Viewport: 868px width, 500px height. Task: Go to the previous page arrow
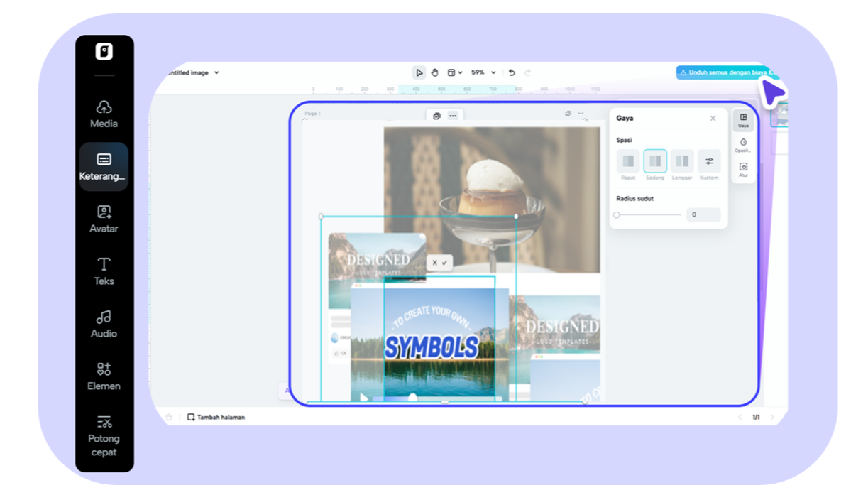[x=740, y=417]
